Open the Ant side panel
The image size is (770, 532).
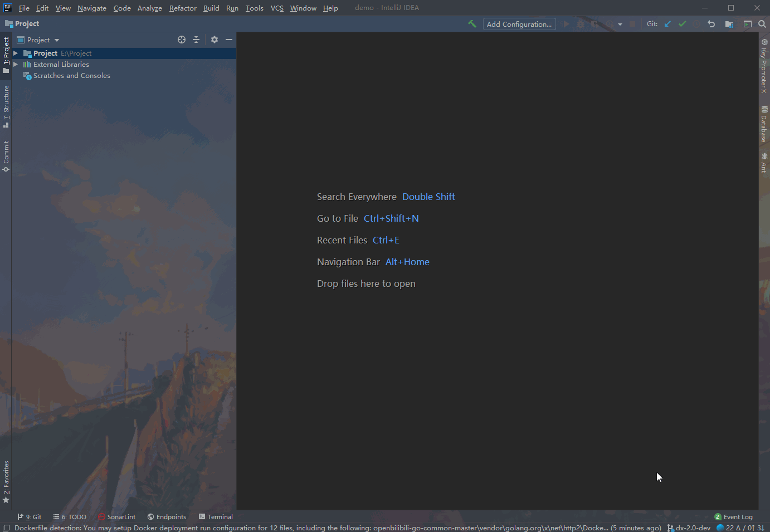coord(764,163)
